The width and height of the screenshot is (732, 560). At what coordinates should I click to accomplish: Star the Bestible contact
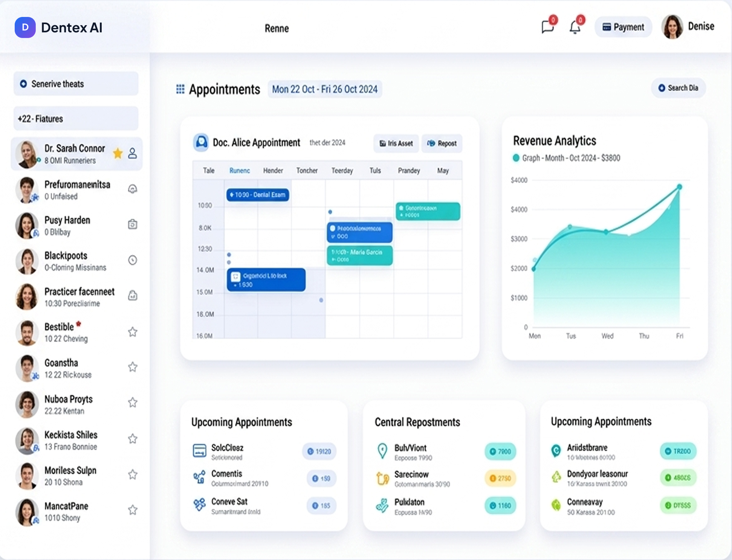(133, 332)
